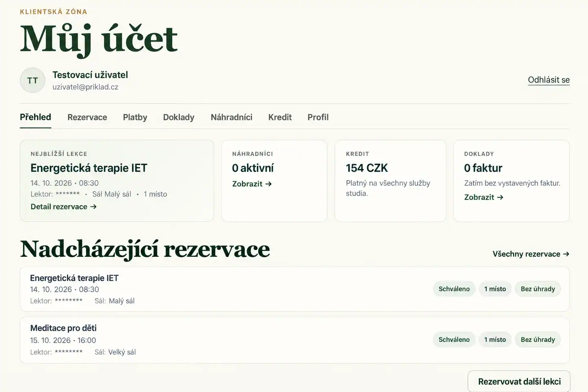Click the 0 aktivní heading
The image size is (588, 392).
pyautogui.click(x=253, y=168)
